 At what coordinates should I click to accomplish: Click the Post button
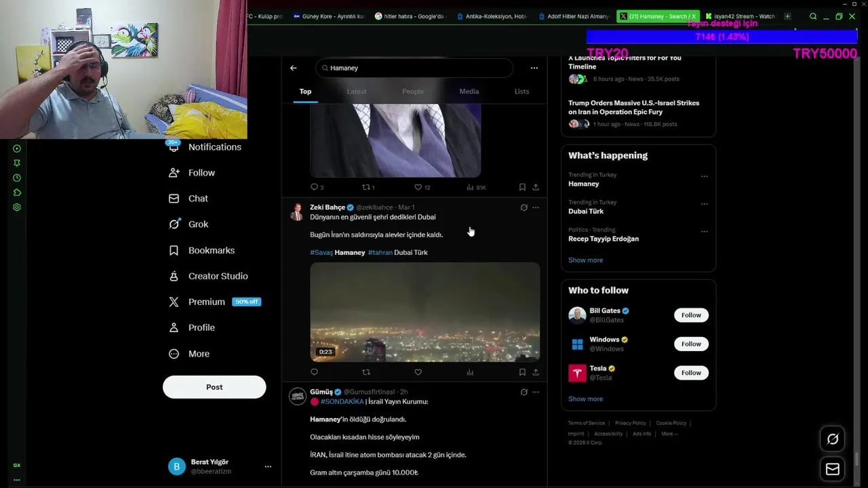214,387
